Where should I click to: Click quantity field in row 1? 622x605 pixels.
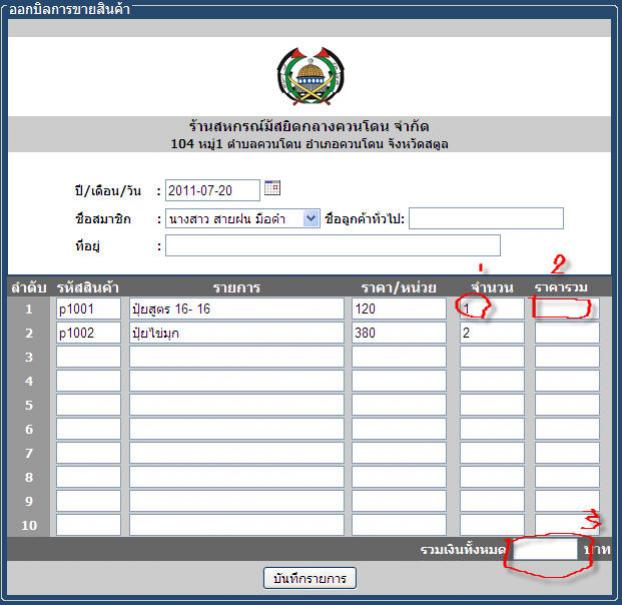pyautogui.click(x=492, y=309)
